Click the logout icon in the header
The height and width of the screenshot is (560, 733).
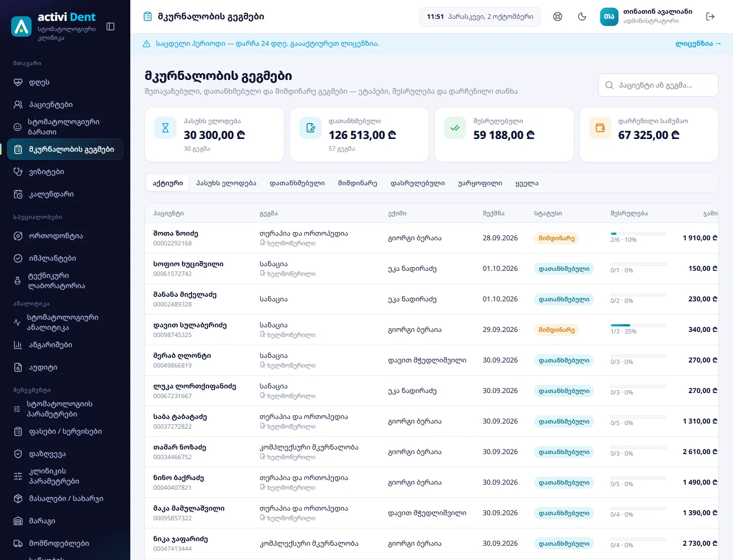point(711,17)
